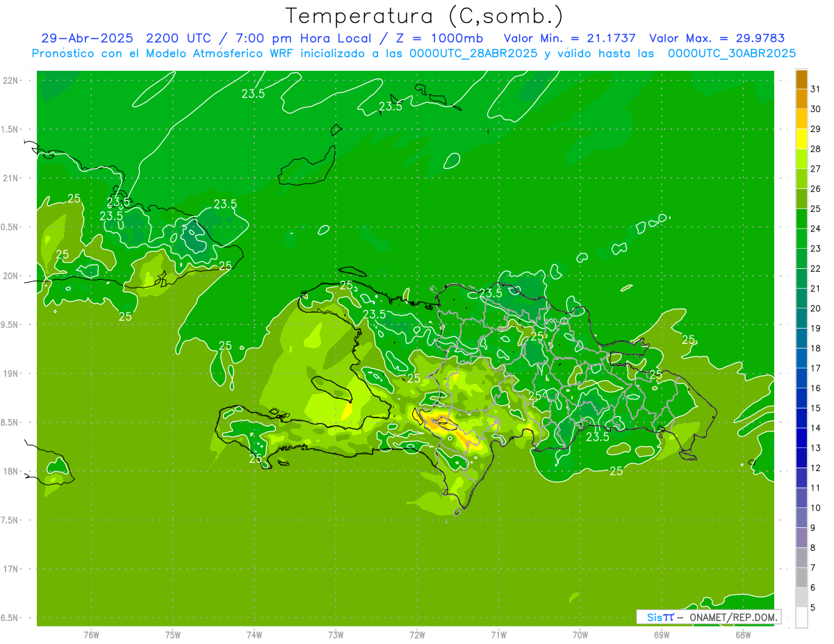
Task: Click the dark blue swatch between 12 and 13
Action: coord(801,458)
